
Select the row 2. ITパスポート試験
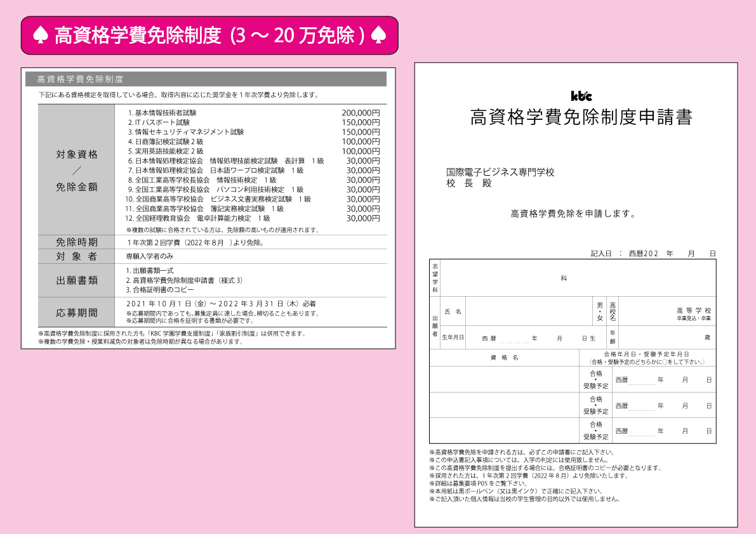254,122
